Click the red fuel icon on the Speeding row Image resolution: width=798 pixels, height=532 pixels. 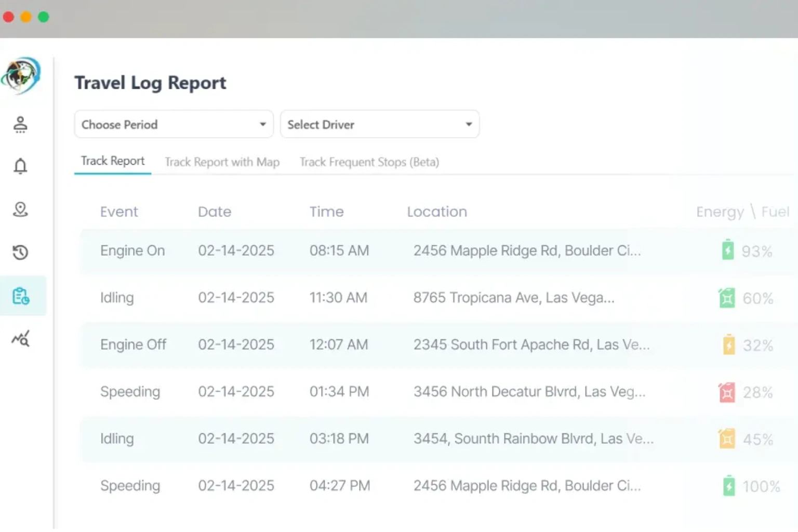727,392
